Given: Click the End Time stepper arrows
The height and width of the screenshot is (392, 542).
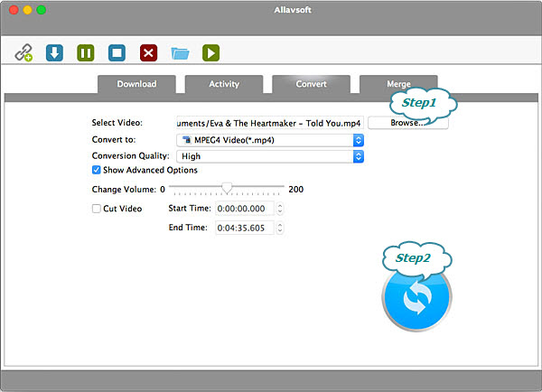Looking at the screenshot, I should [280, 228].
